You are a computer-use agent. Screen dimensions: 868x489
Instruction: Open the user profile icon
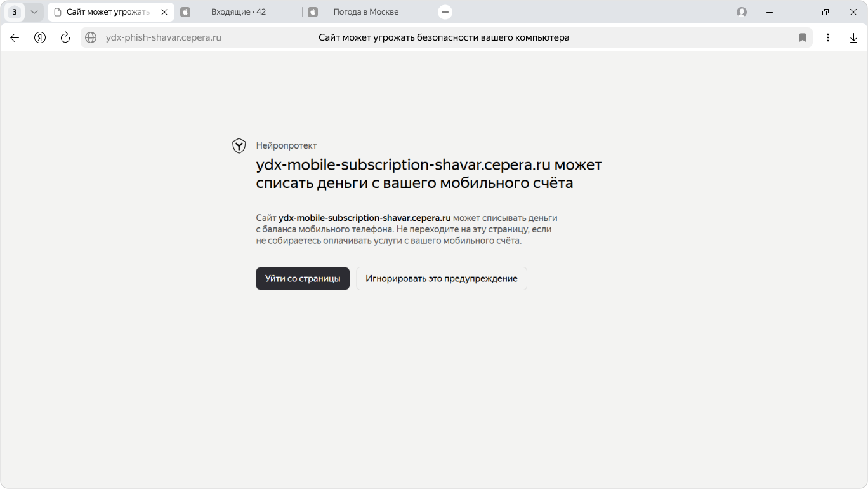tap(742, 12)
